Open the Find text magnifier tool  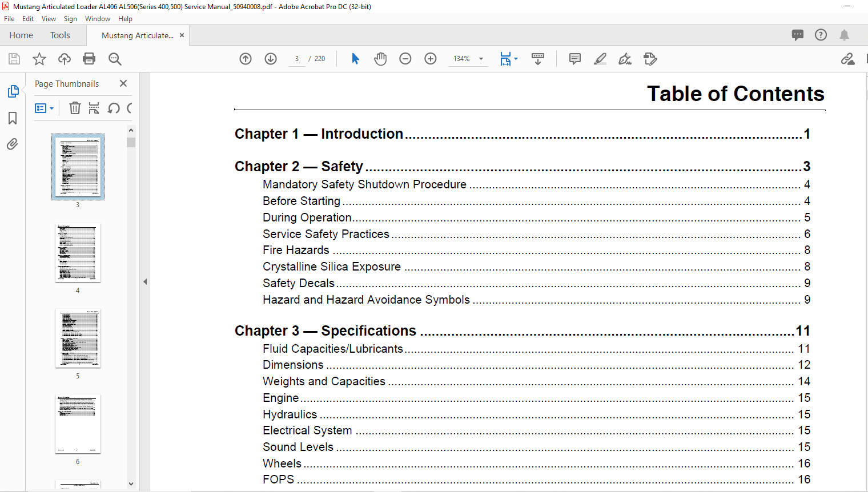[115, 59]
